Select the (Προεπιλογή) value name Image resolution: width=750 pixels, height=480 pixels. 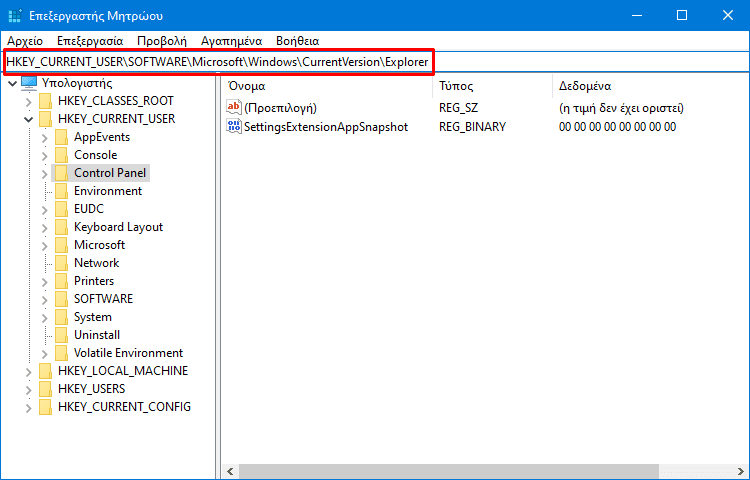pos(280,108)
